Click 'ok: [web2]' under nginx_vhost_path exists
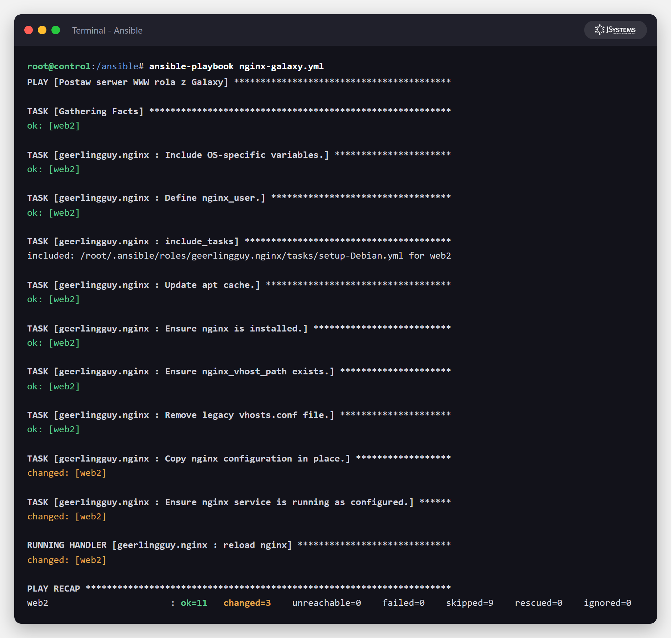The width and height of the screenshot is (672, 638). click(53, 387)
